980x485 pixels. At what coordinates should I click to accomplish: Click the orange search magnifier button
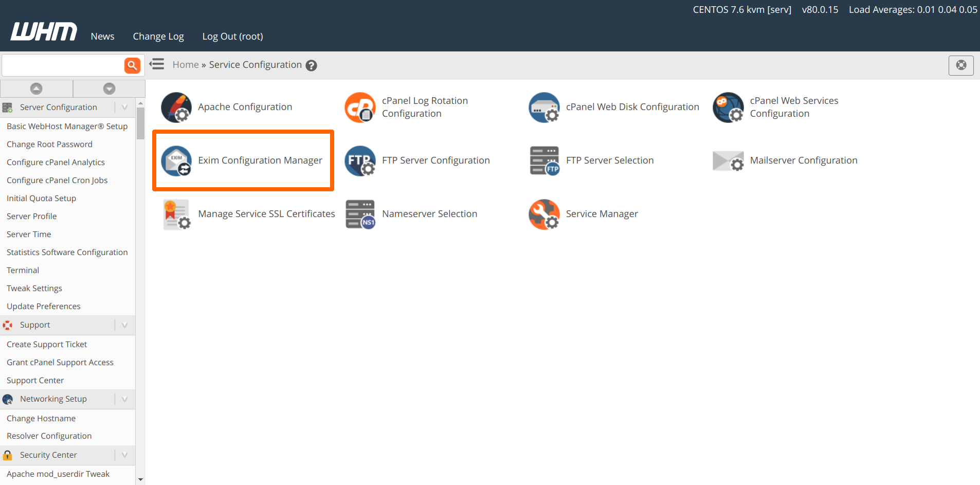click(x=132, y=65)
